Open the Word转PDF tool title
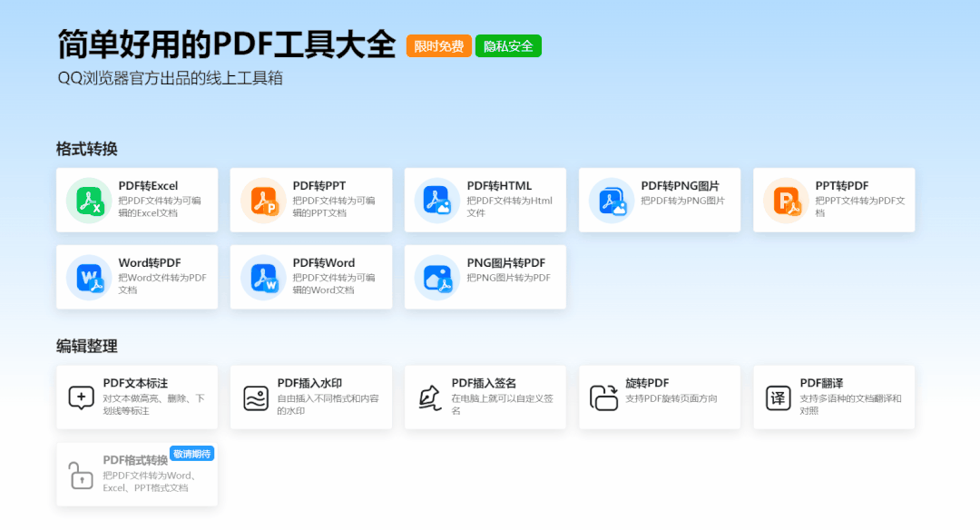 coord(150,262)
